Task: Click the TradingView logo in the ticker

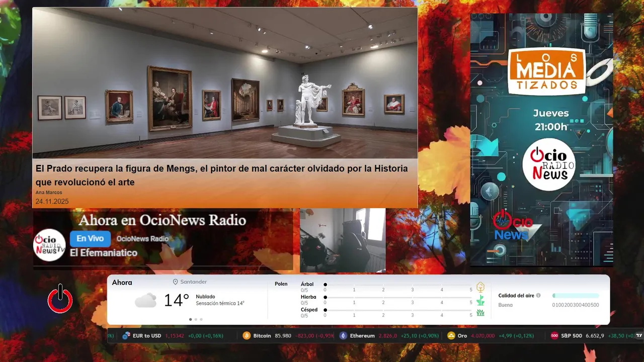Action: click(x=639, y=336)
